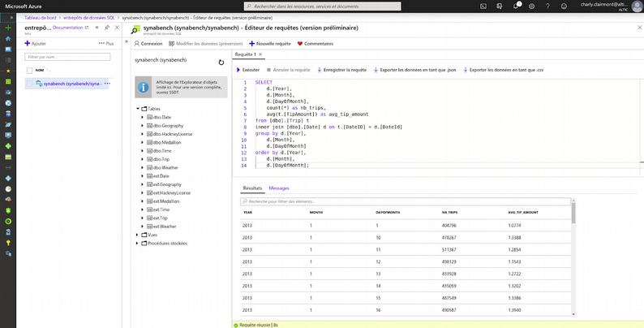Screen dimensions: 644x328
Task: Select the ext.HackneyLicense table
Action: coord(172,192)
